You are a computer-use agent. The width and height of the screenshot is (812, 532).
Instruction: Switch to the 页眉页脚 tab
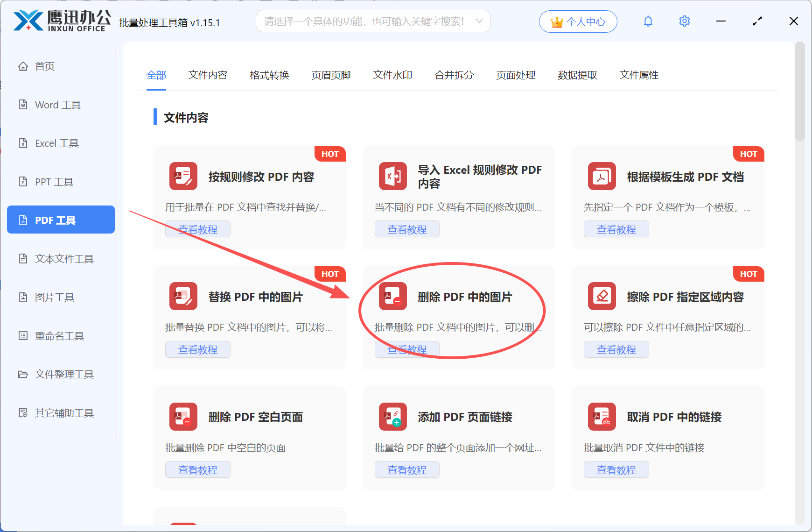pos(331,75)
